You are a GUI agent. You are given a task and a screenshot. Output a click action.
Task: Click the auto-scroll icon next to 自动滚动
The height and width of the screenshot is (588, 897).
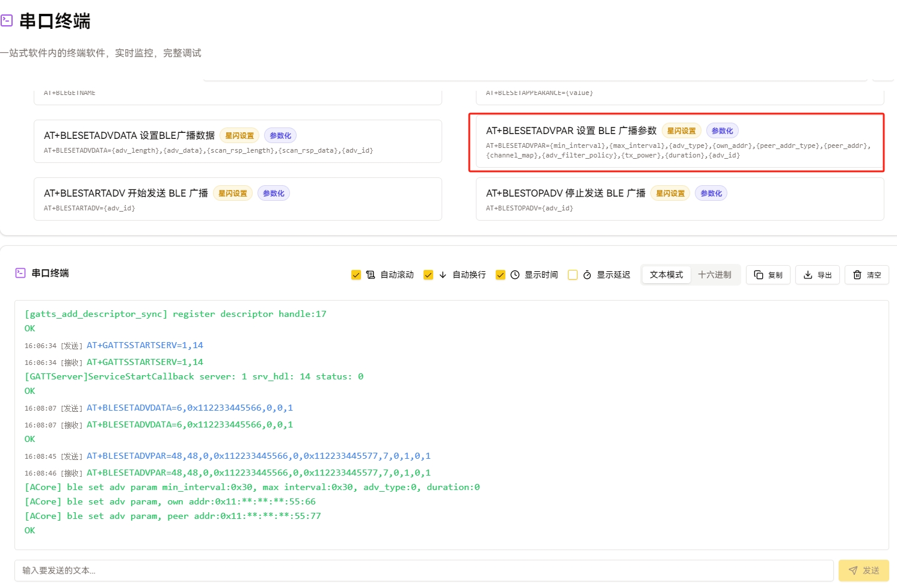[x=371, y=275]
